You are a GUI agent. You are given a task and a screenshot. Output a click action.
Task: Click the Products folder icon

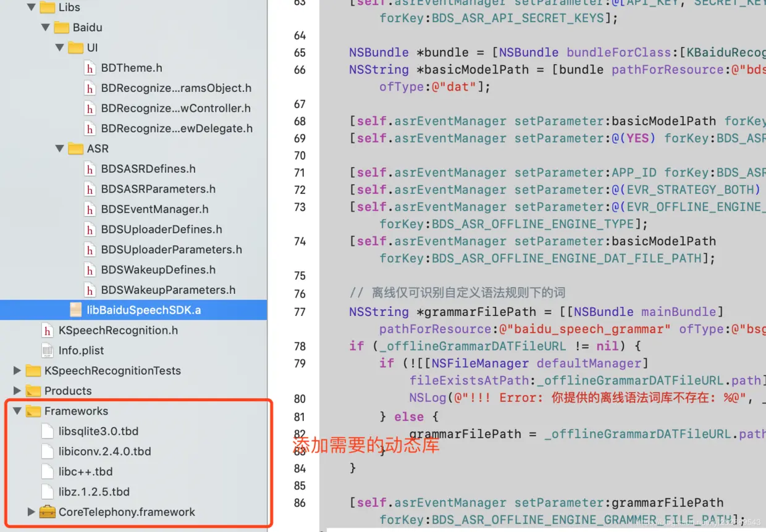pos(33,391)
